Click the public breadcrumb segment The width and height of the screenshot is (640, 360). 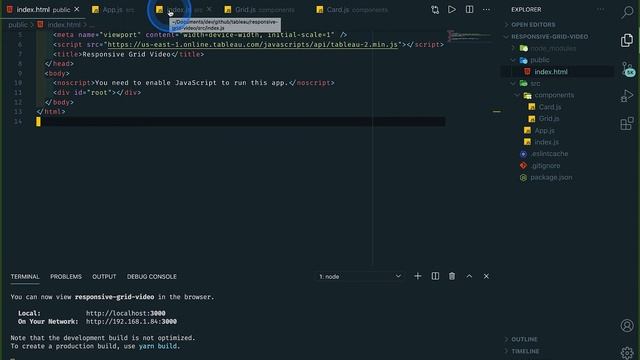[18, 25]
